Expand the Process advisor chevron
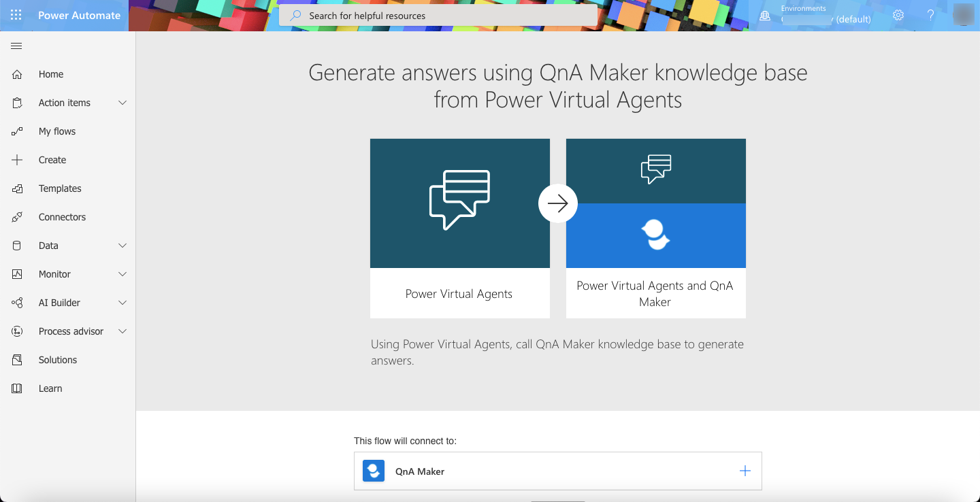The width and height of the screenshot is (980, 502). (x=122, y=331)
